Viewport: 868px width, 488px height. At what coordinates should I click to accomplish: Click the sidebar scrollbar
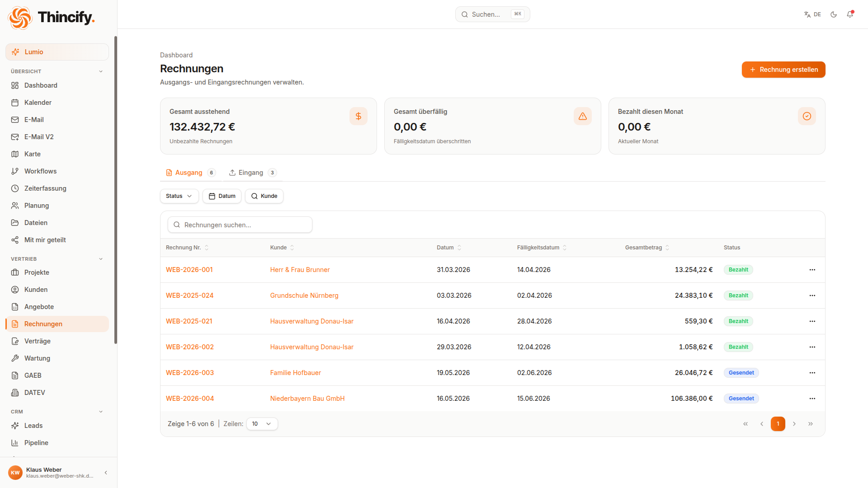(x=116, y=190)
